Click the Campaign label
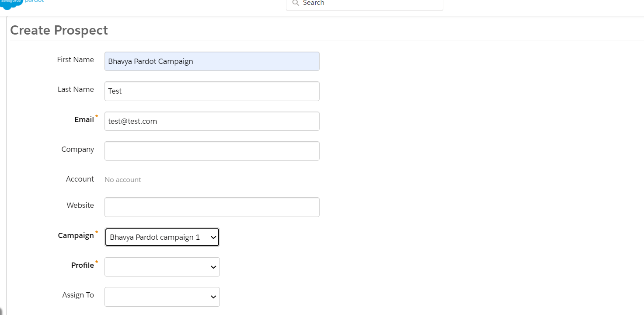This screenshot has width=644, height=315. click(76, 235)
